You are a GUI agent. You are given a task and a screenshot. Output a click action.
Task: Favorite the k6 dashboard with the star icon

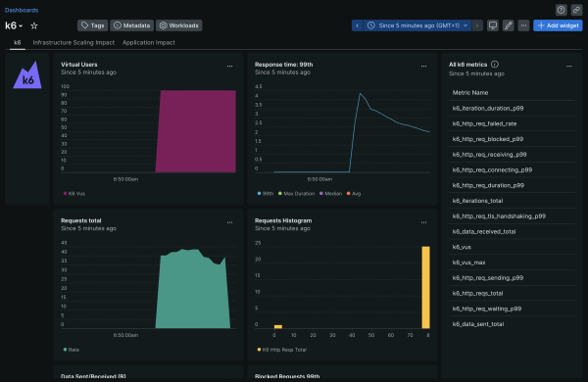34,25
